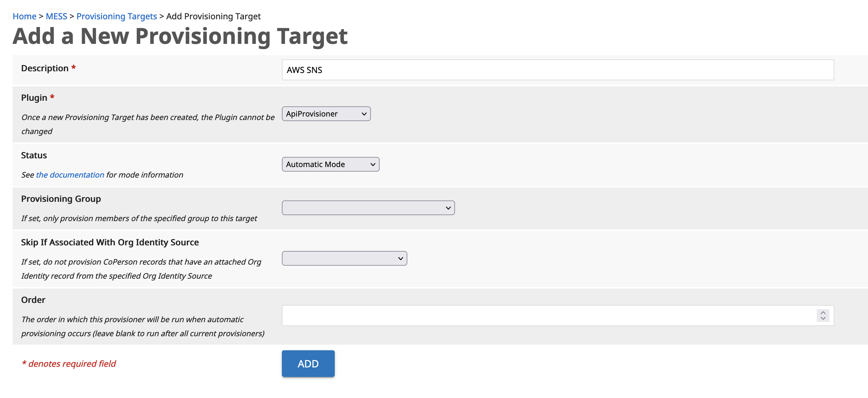
Task: Click the ADD button
Action: (x=308, y=364)
